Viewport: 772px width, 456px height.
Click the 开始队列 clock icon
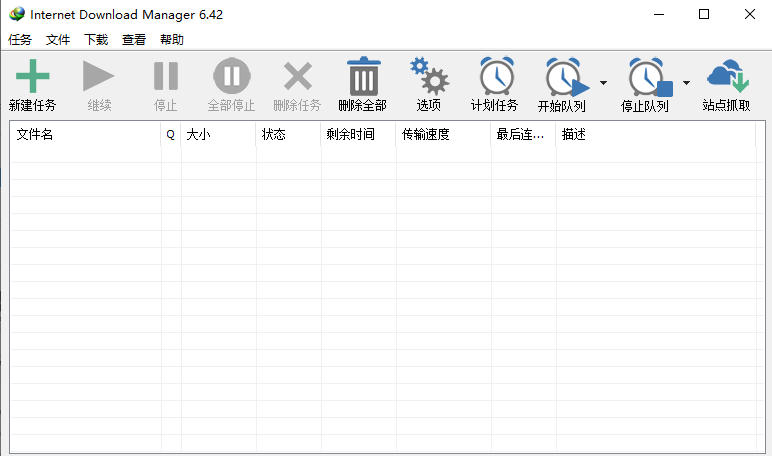coord(566,77)
